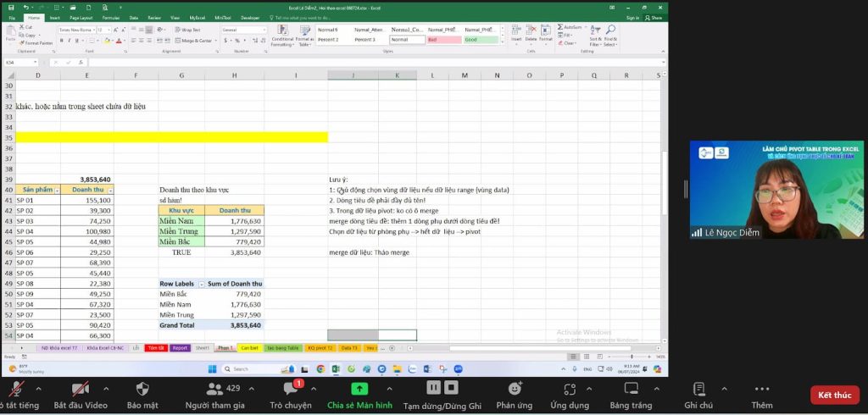Select the Tóm tắt sheet tab

156,348
